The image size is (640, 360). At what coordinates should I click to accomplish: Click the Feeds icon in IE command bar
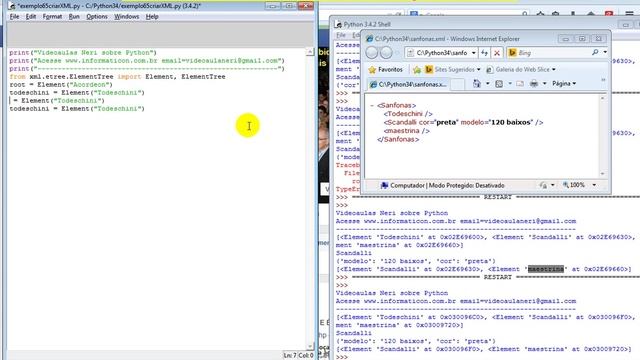(499, 84)
